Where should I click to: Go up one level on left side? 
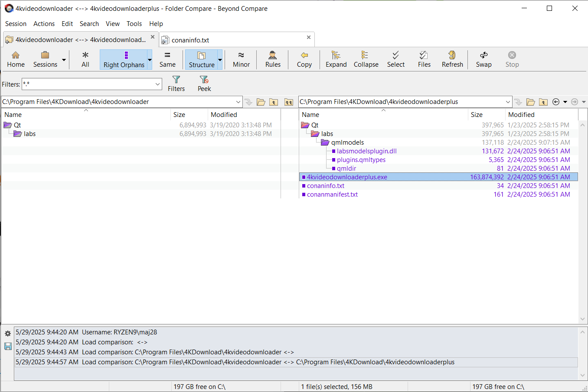[x=274, y=102]
